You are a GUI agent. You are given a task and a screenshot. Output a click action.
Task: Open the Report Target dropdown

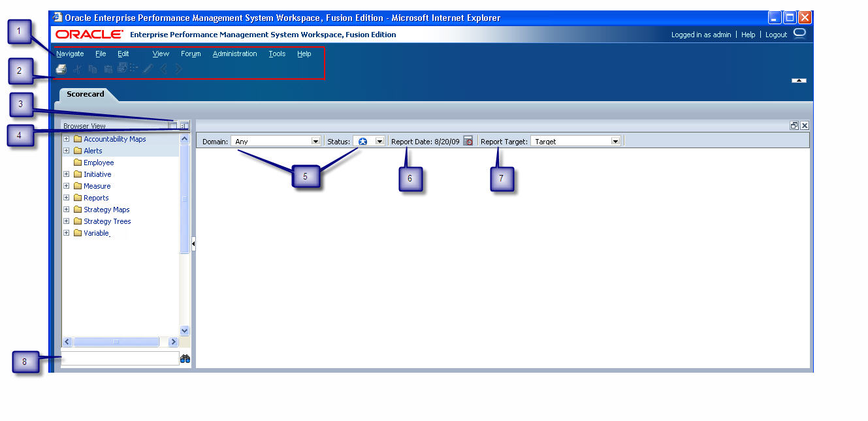(x=615, y=141)
